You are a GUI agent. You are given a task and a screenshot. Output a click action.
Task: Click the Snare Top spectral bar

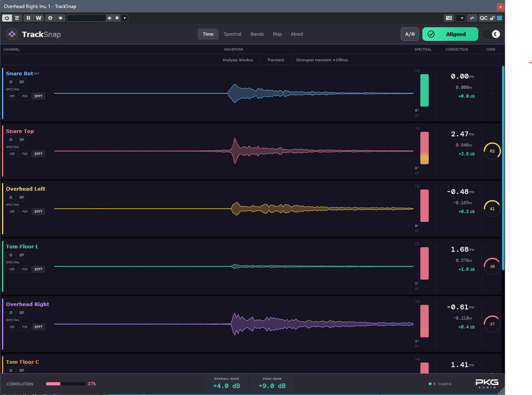click(x=424, y=148)
